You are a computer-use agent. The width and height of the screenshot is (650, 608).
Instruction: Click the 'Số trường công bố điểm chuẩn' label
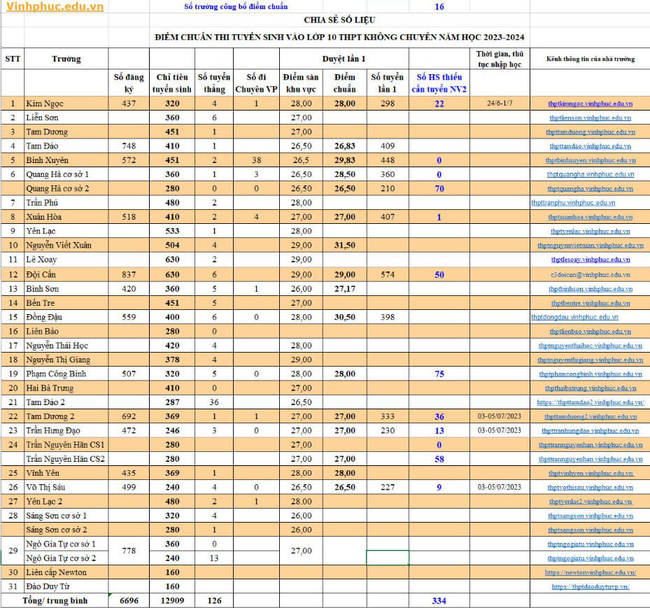click(x=235, y=6)
